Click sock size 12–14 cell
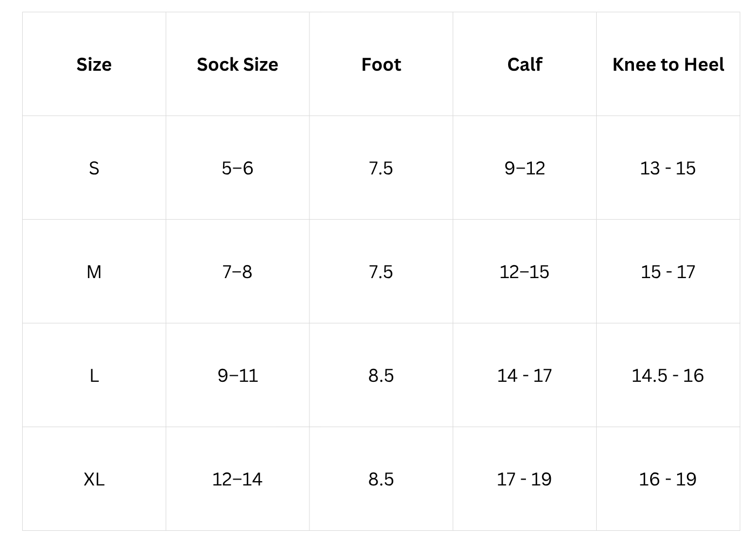Screen dimensions: 756x540 tap(238, 479)
